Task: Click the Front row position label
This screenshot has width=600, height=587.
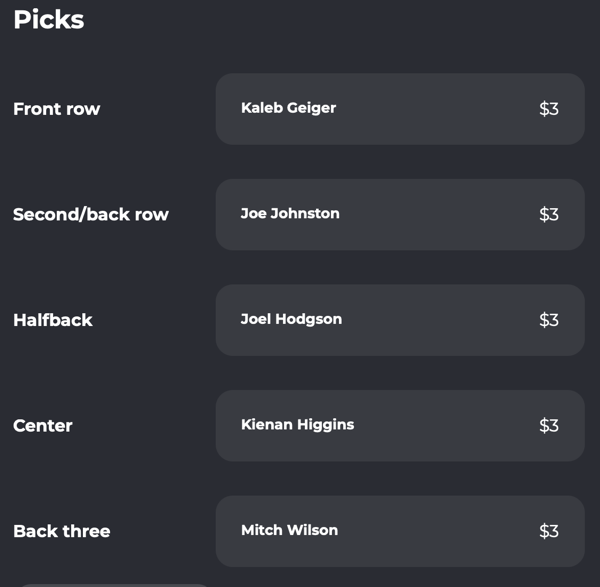Action: pos(57,109)
